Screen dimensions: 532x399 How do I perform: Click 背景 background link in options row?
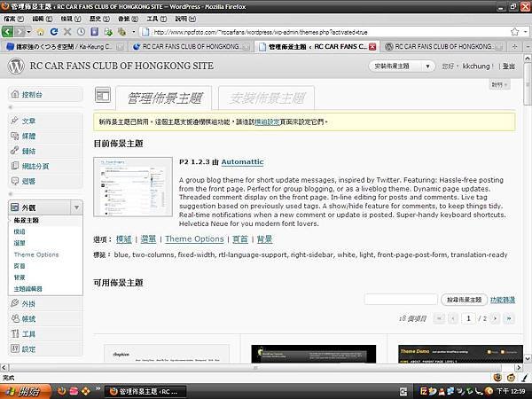[264, 239]
